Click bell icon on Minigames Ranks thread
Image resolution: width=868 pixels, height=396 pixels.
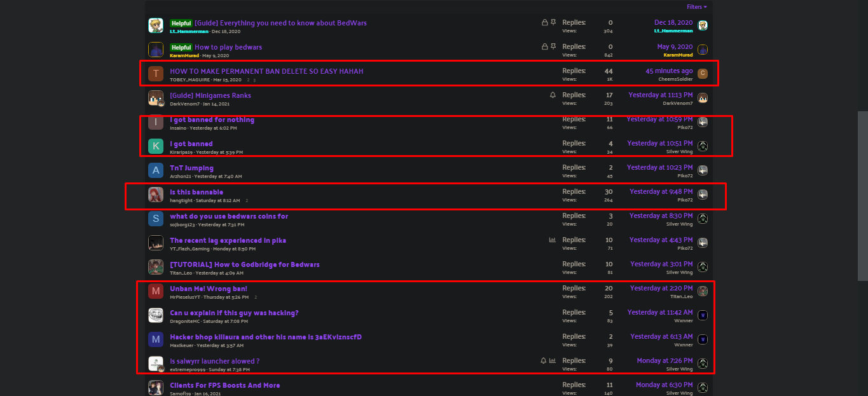click(x=553, y=95)
